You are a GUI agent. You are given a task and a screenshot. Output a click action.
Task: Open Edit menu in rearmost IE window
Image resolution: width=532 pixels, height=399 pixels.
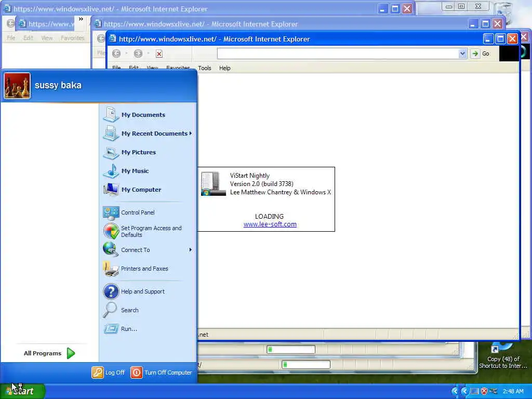pos(28,38)
